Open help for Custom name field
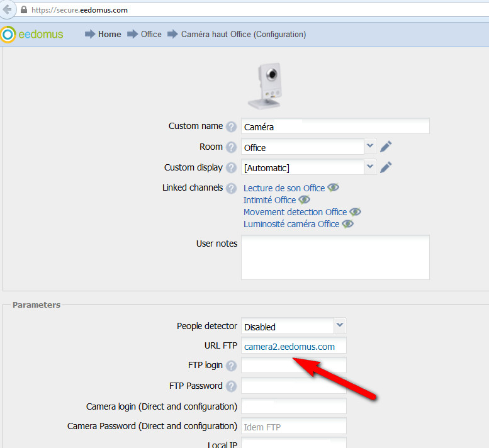This screenshot has height=448, width=489. click(231, 127)
